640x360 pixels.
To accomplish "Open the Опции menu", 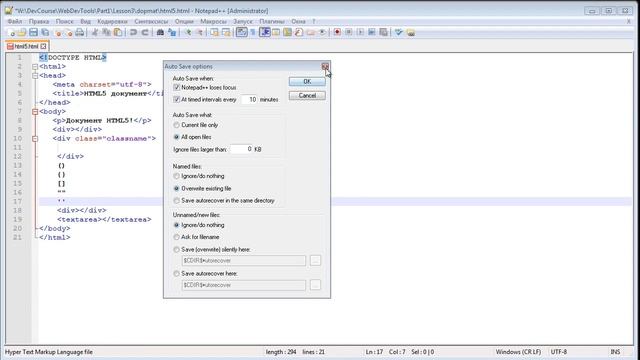I will (184, 21).
